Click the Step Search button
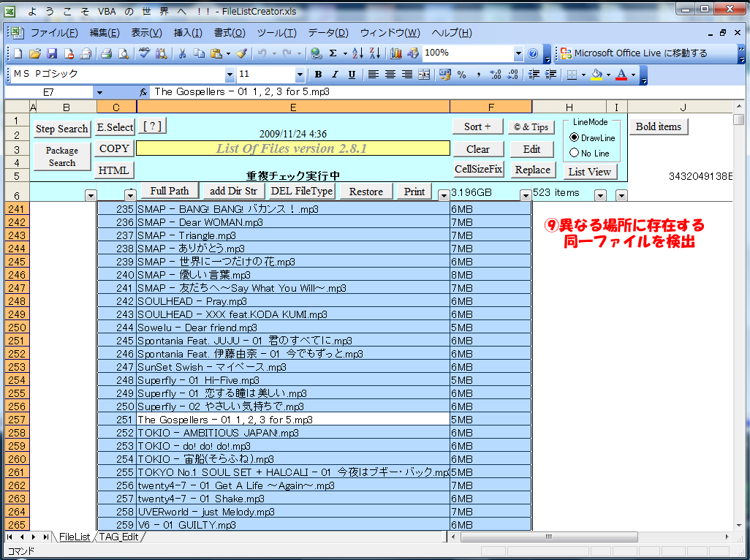 [61, 129]
